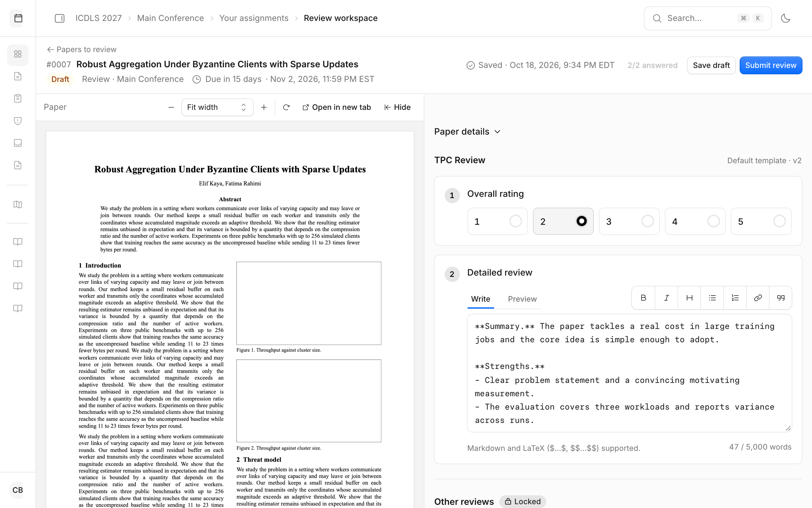The image size is (812, 508).
Task: Insert a link in the review
Action: click(x=758, y=298)
